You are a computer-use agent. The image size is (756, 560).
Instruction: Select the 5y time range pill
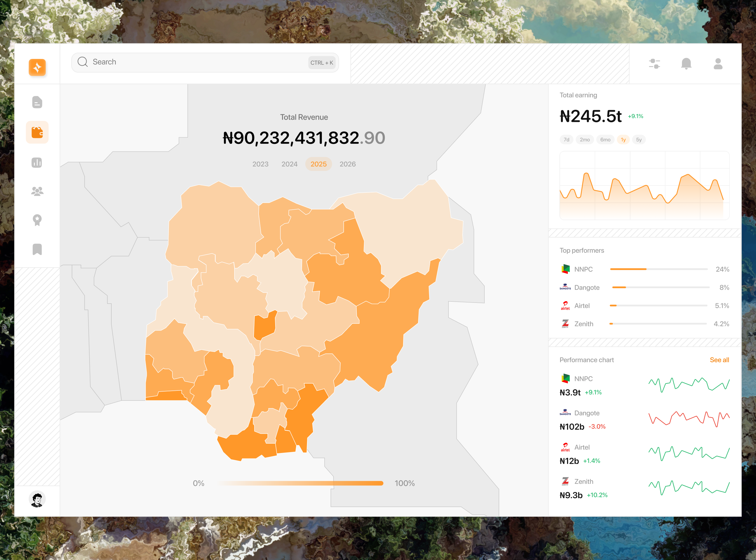[x=639, y=140]
